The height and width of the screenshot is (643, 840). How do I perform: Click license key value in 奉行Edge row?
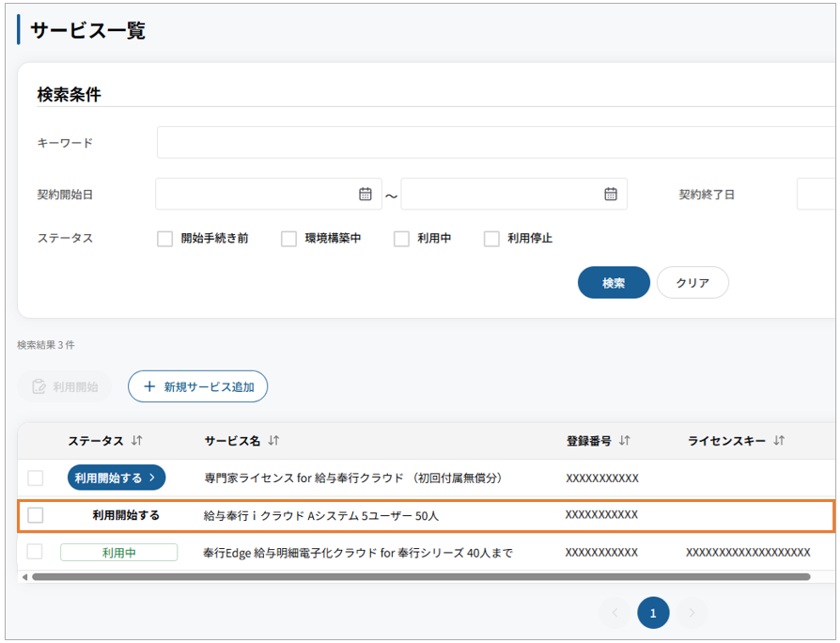pyautogui.click(x=748, y=553)
